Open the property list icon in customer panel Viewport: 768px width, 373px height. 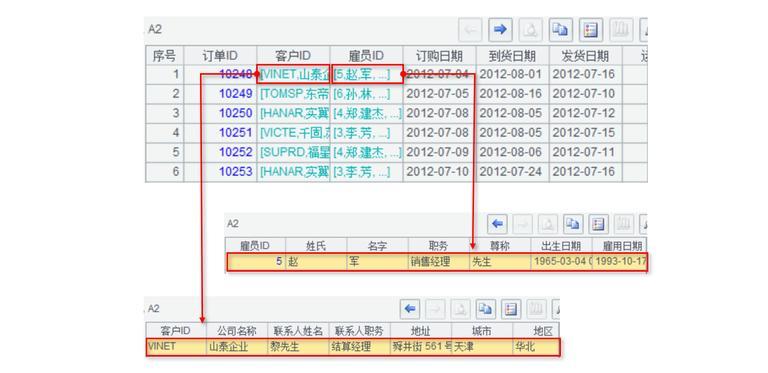511,309
